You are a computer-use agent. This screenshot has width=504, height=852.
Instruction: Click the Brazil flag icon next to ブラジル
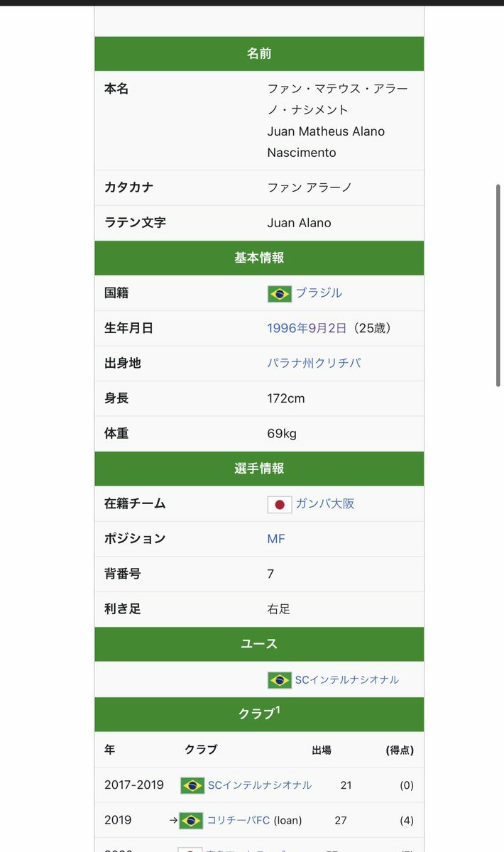tap(280, 294)
